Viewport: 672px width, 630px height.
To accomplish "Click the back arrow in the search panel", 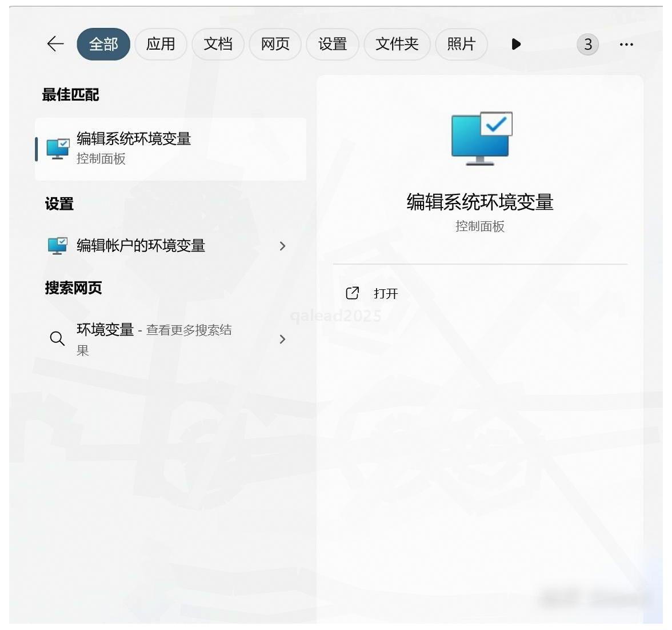I will (55, 44).
